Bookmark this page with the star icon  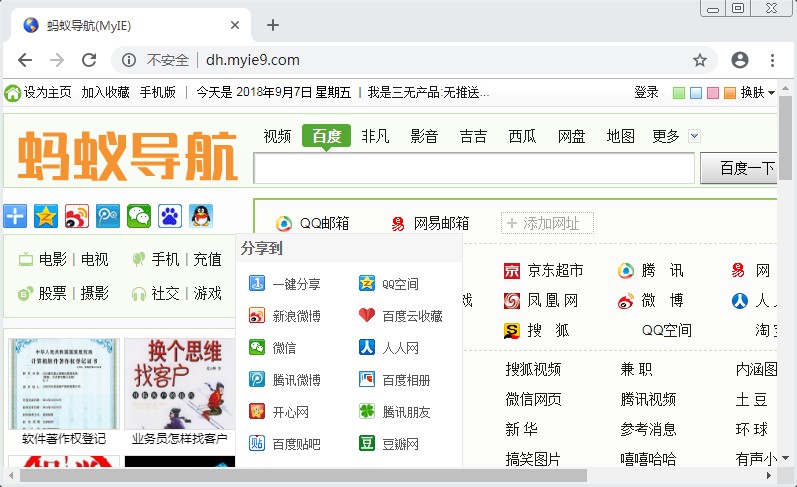[700, 60]
